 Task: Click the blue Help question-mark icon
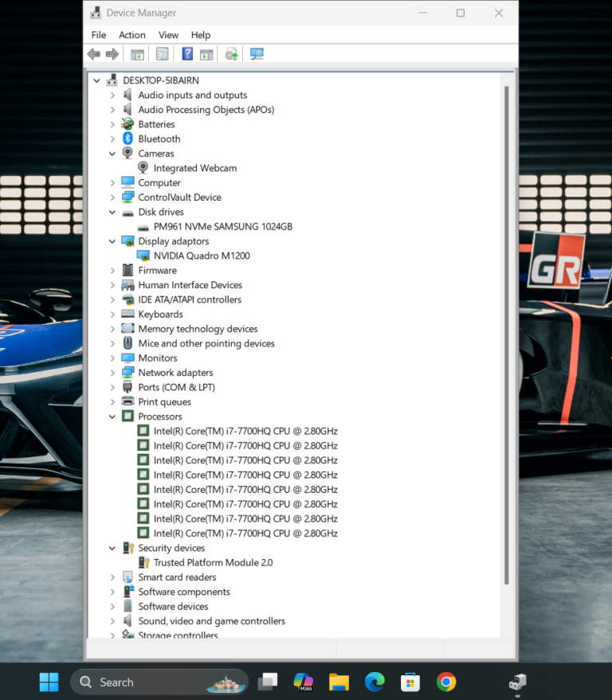click(187, 54)
